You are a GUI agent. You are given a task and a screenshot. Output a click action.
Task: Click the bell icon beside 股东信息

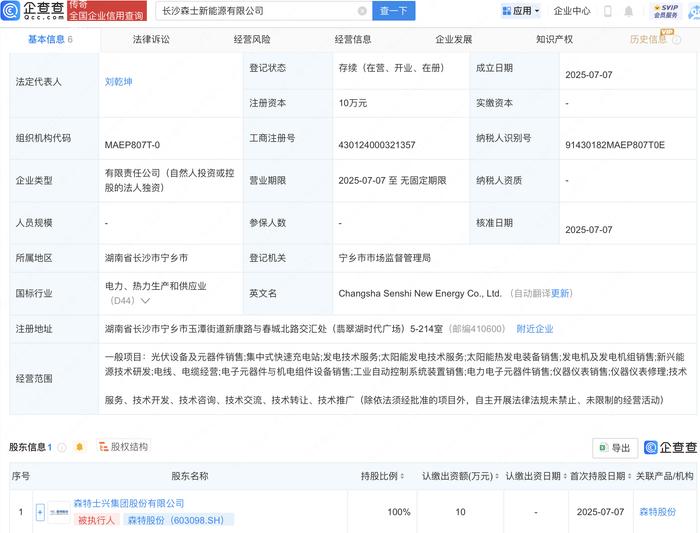pos(79,447)
